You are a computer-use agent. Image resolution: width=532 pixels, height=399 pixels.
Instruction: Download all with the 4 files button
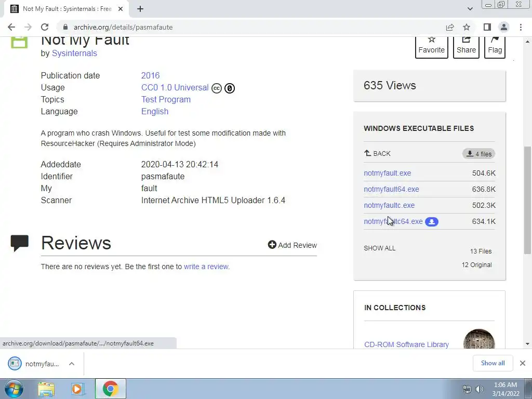[478, 154]
